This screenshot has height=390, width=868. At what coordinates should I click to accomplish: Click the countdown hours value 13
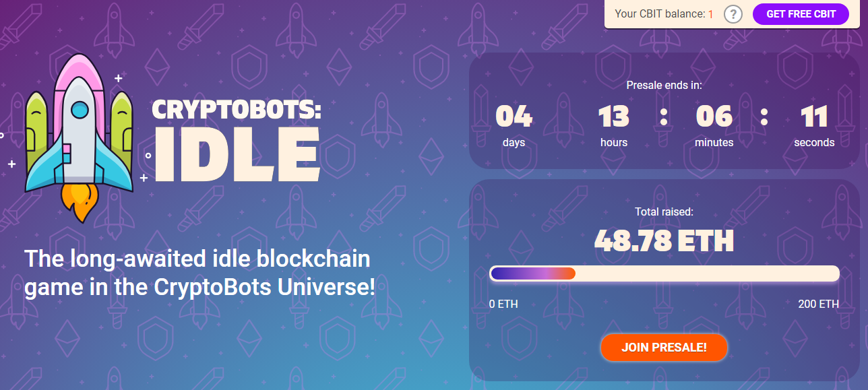tap(613, 117)
